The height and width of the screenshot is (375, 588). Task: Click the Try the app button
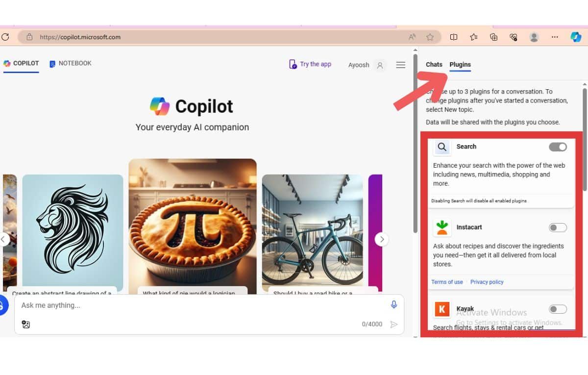tap(310, 64)
